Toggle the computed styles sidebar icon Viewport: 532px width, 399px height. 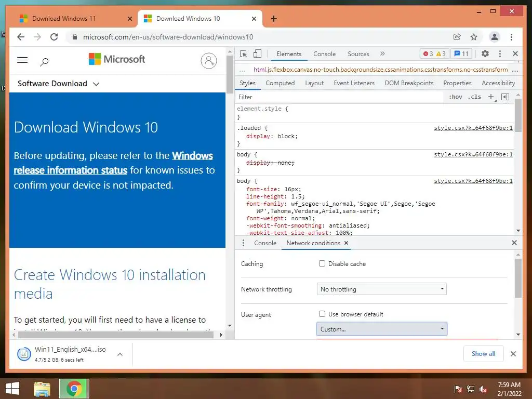tap(505, 97)
